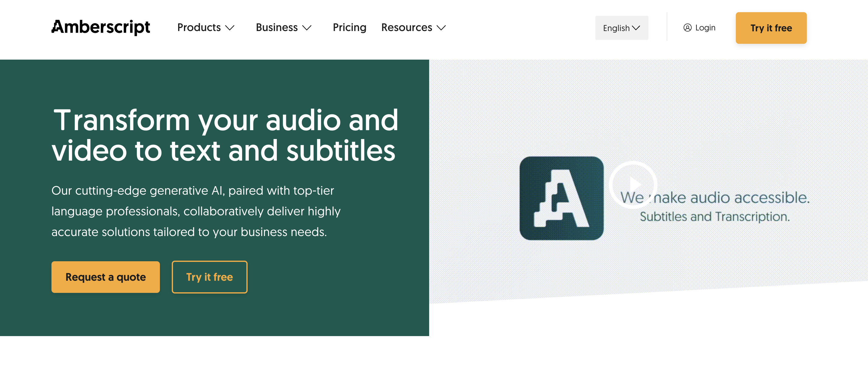Go to the Pricing page
Screen dimensions: 868x382
(x=349, y=27)
